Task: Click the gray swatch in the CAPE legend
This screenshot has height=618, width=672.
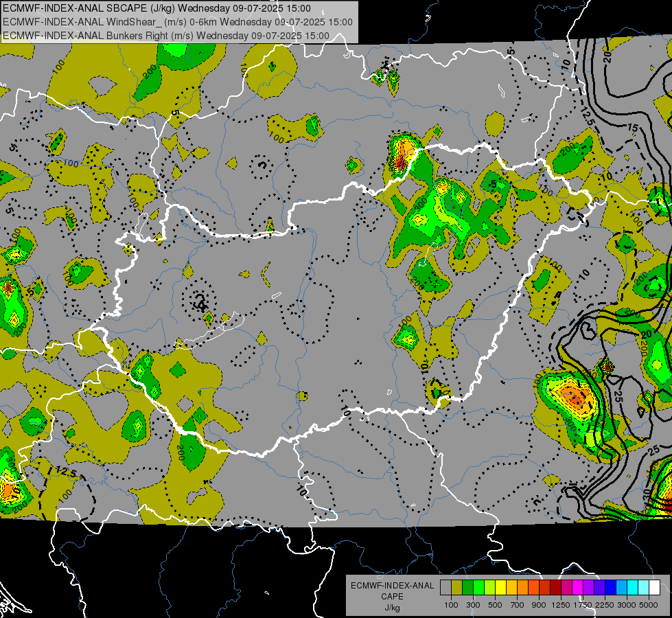Action: 445,588
